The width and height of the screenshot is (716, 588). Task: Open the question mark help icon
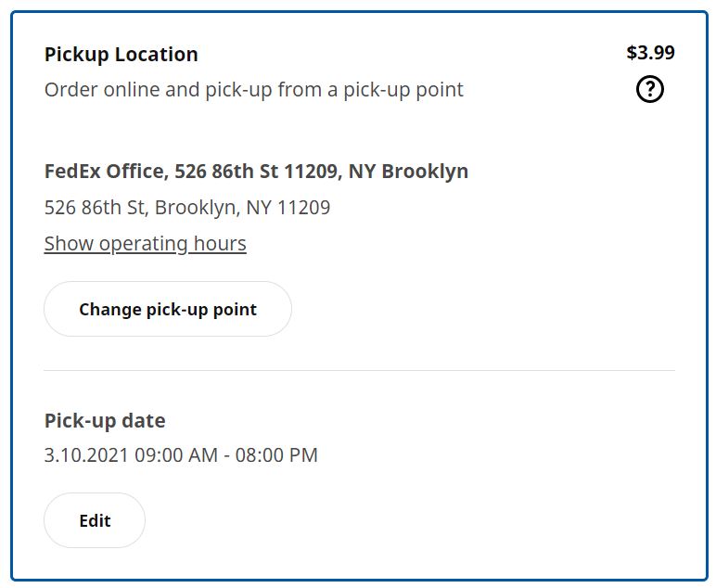tap(650, 89)
